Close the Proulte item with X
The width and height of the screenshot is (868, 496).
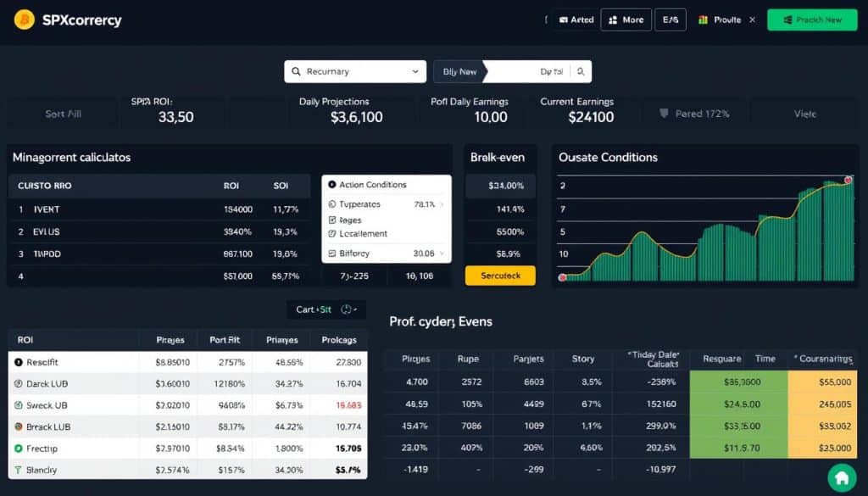[x=752, y=20]
